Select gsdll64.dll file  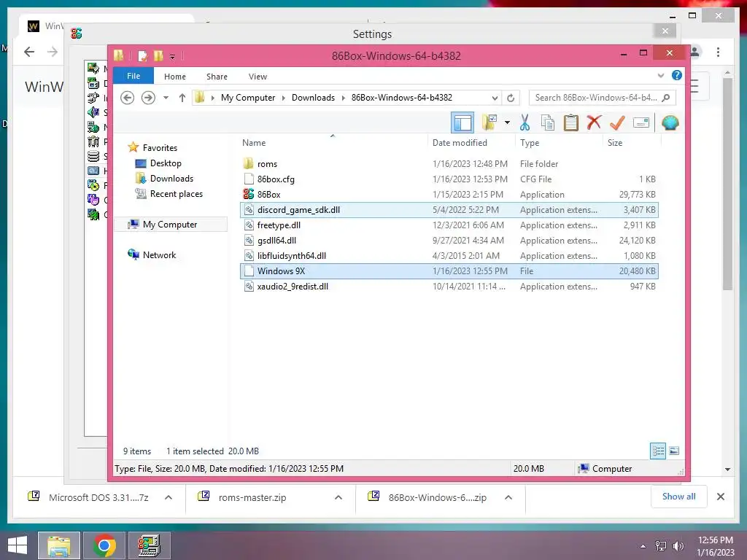click(449, 241)
